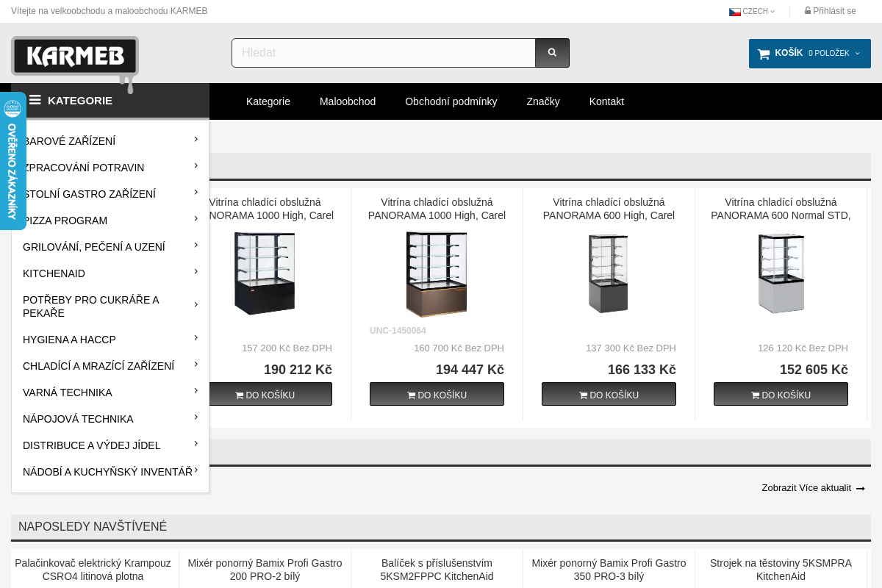Select Nádobí a kuchyňský inventář category
The height and width of the screenshot is (588, 882).
pos(107,472)
